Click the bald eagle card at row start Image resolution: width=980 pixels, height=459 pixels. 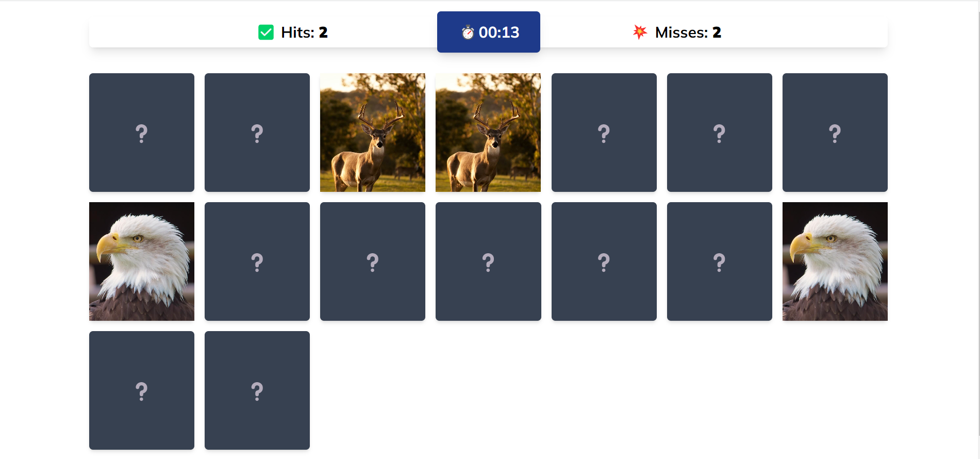coord(142,261)
